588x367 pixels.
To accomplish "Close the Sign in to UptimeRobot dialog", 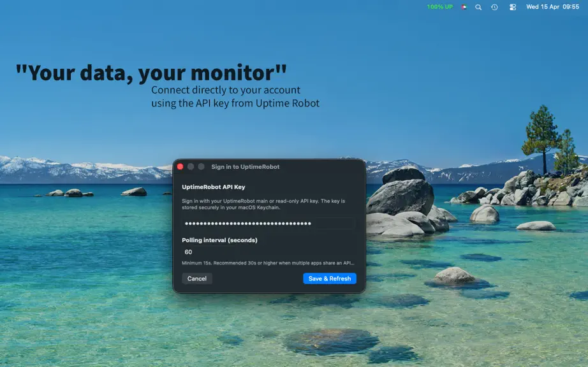I will point(180,167).
